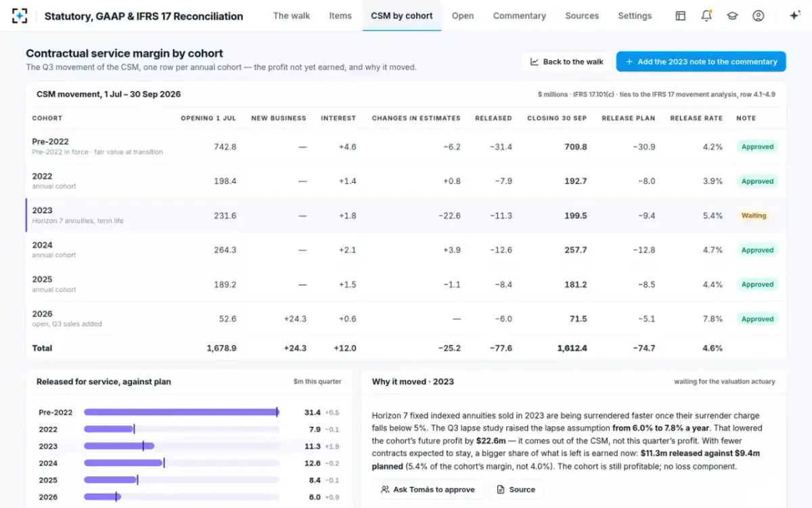Click the Why it moved · 2023 heading
812x508 pixels.
tap(413, 381)
